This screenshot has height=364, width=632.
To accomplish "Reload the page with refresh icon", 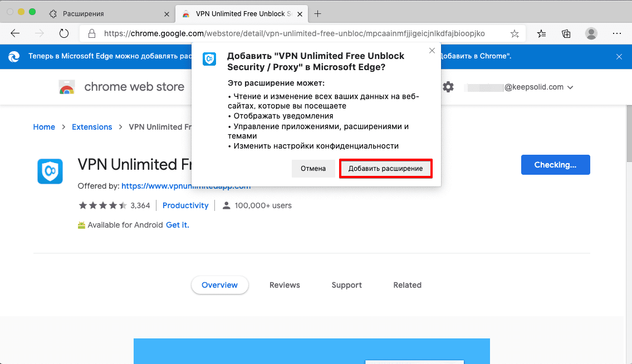I will tap(63, 33).
